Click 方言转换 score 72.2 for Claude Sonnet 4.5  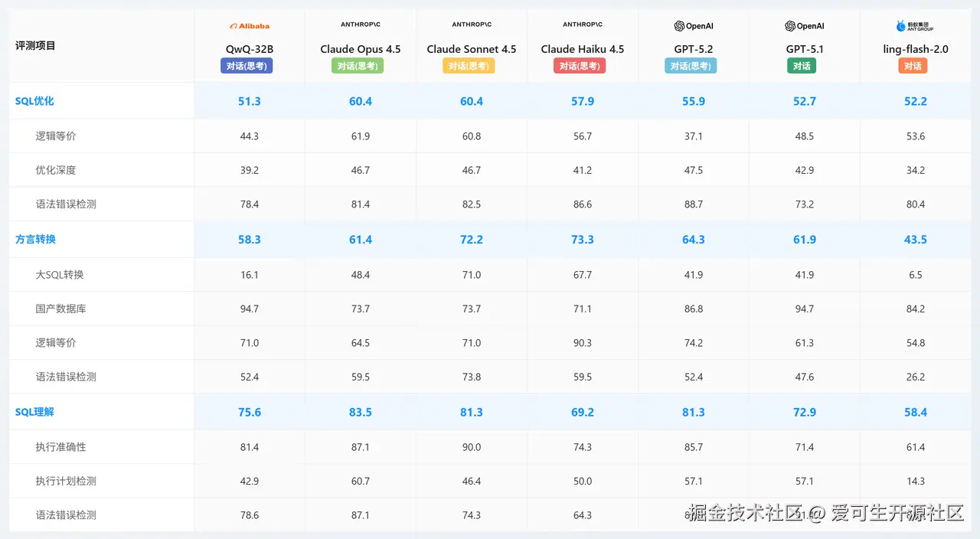click(472, 240)
